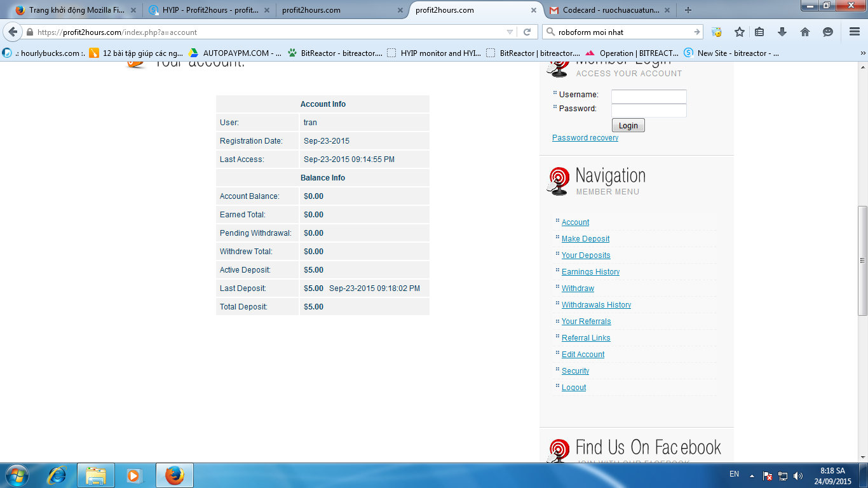Reload the current page
Screen dimensions: 868x488
coord(527,32)
